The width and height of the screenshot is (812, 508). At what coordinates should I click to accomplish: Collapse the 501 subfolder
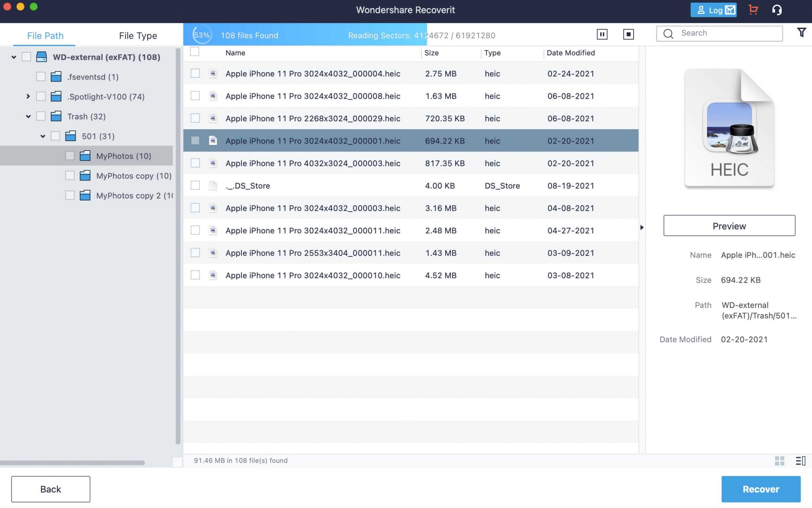coord(42,136)
